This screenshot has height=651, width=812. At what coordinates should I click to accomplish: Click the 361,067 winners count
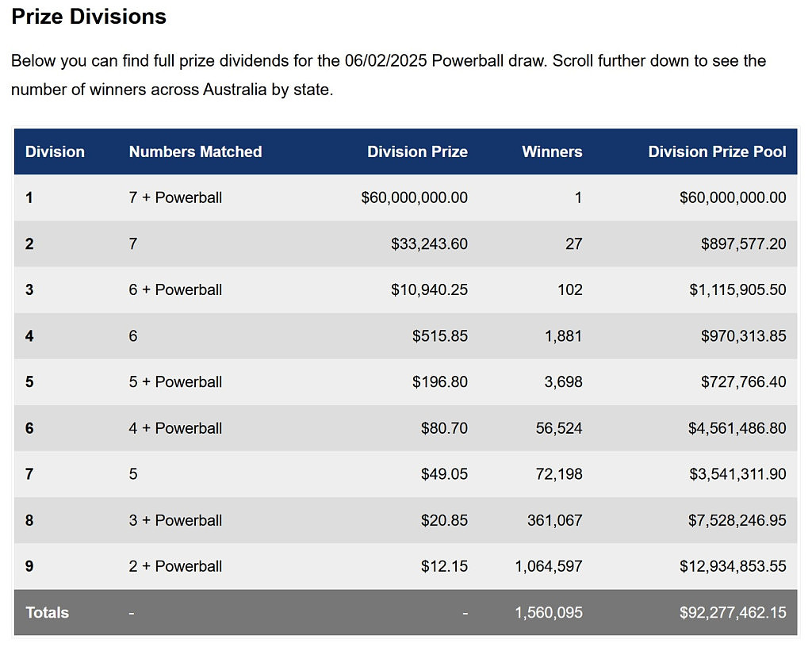click(554, 520)
